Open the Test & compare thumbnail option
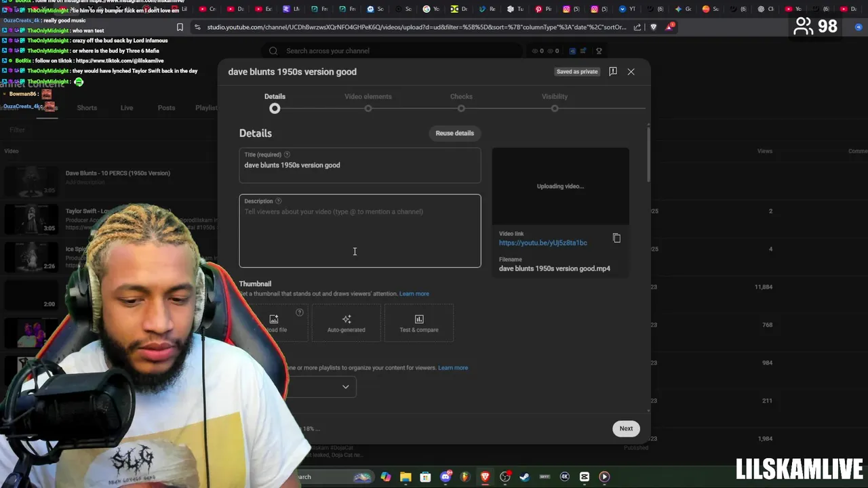Viewport: 868px width, 488px height. click(419, 323)
